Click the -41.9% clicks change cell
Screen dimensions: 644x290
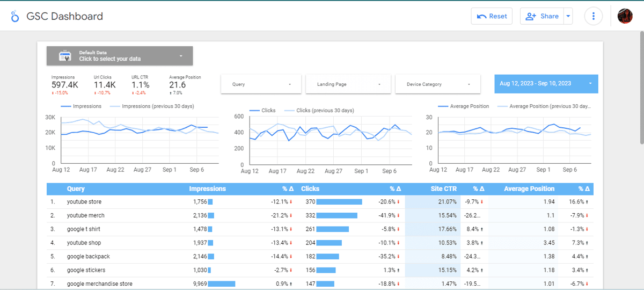pyautogui.click(x=388, y=215)
